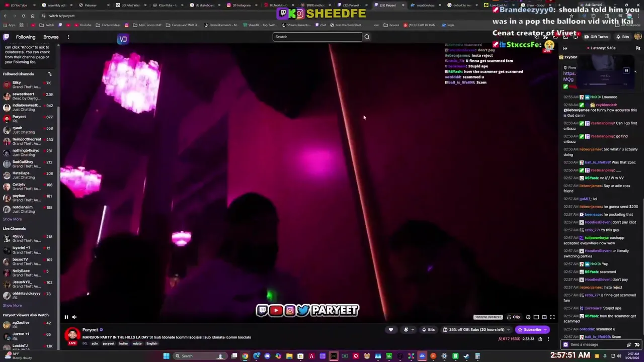Click the Paryeet streamer avatar
This screenshot has height=362, width=644.
click(x=72, y=334)
